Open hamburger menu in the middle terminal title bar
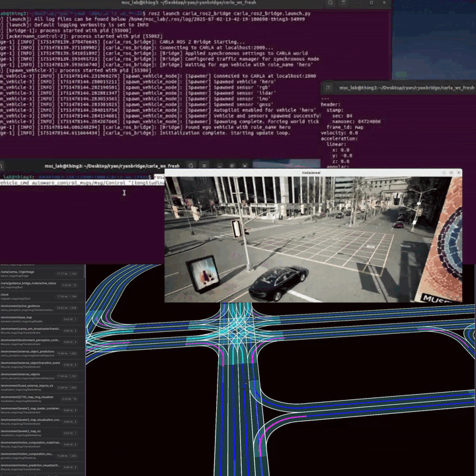Image resolution: width=476 pixels, height=476 pixels. 204,166
